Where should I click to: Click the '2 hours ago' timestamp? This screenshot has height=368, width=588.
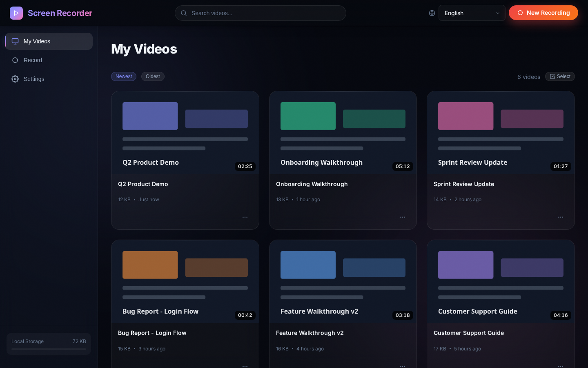[x=468, y=200]
